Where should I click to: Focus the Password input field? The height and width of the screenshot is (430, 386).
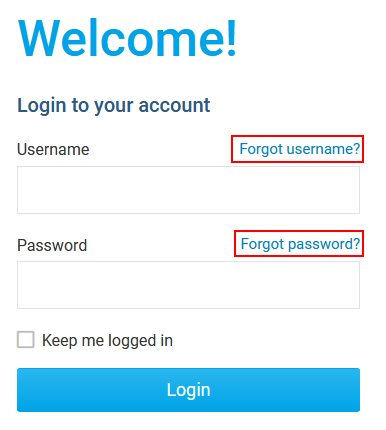click(x=188, y=285)
